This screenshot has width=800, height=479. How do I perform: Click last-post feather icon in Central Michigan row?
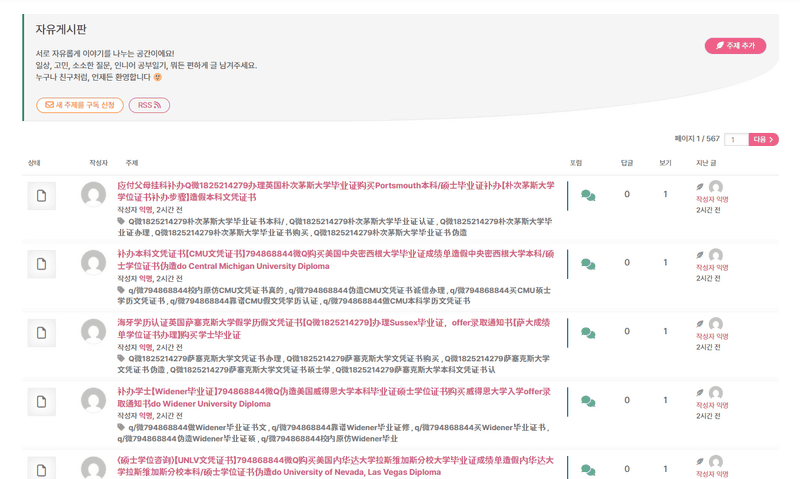pyautogui.click(x=700, y=255)
